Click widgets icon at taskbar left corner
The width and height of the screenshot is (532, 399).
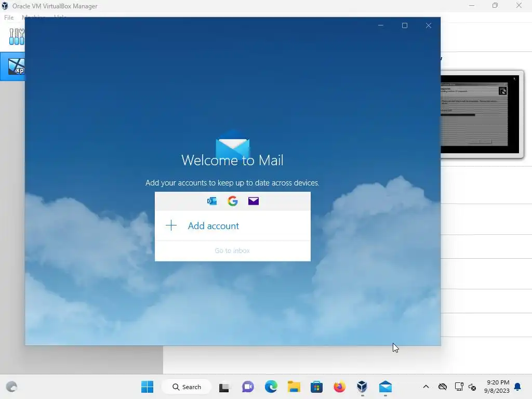coord(11,387)
